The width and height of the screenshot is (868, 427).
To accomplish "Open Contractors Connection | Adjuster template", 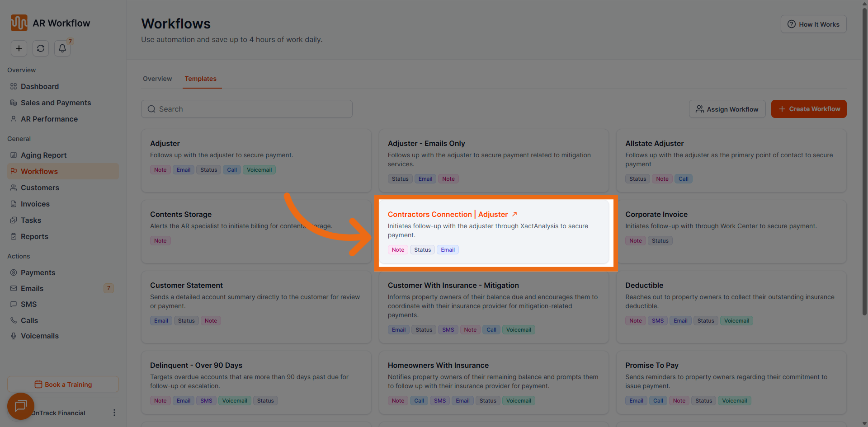I will point(494,232).
